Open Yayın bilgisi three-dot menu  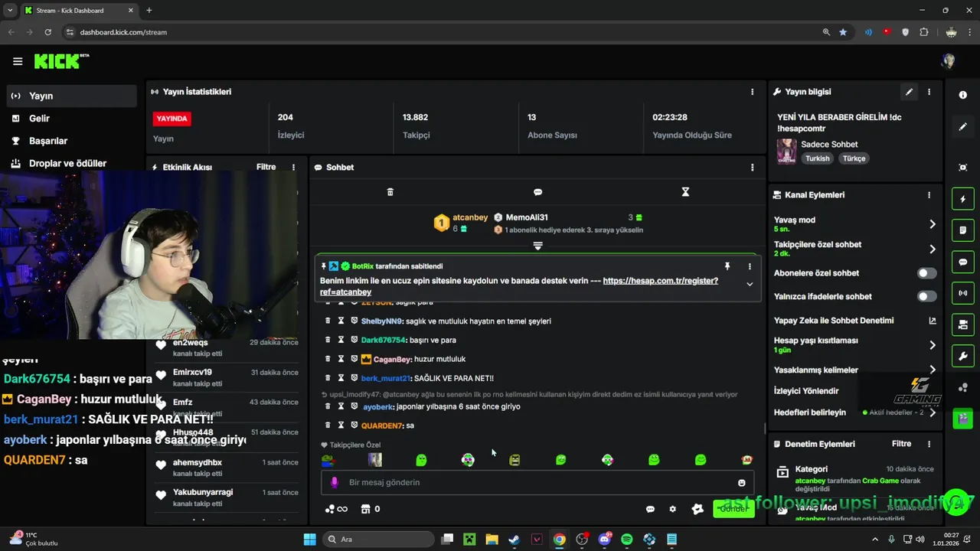click(x=929, y=92)
